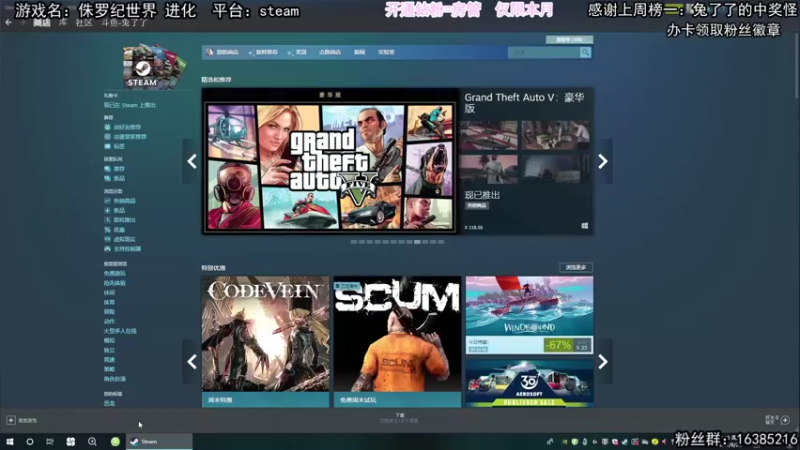Open 热销商品 top sellers link
The width and height of the screenshot is (800, 450).
(x=124, y=201)
